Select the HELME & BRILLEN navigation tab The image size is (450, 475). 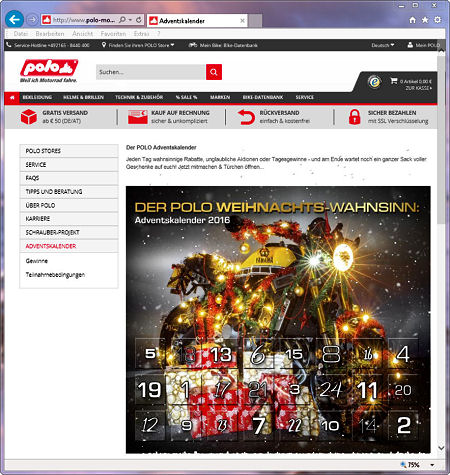pyautogui.click(x=84, y=97)
